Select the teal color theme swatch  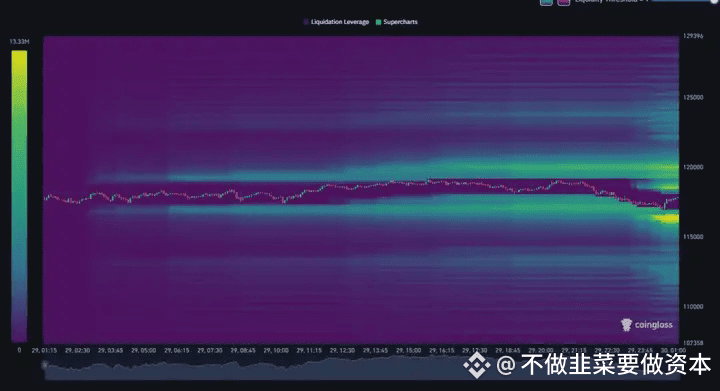pyautogui.click(x=546, y=2)
